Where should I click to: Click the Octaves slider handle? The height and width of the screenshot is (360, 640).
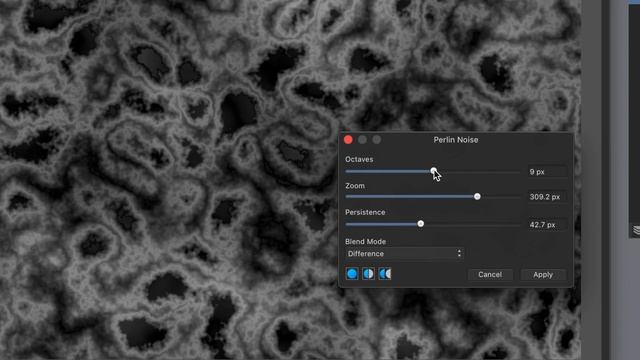coord(433,171)
